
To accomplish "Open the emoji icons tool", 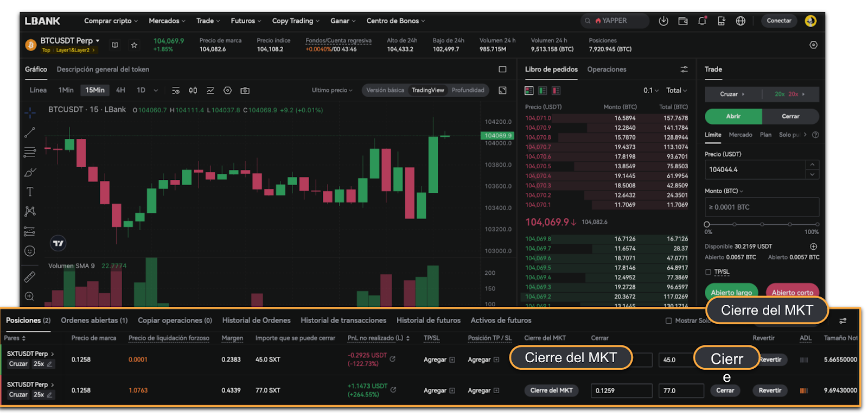I will [x=30, y=251].
